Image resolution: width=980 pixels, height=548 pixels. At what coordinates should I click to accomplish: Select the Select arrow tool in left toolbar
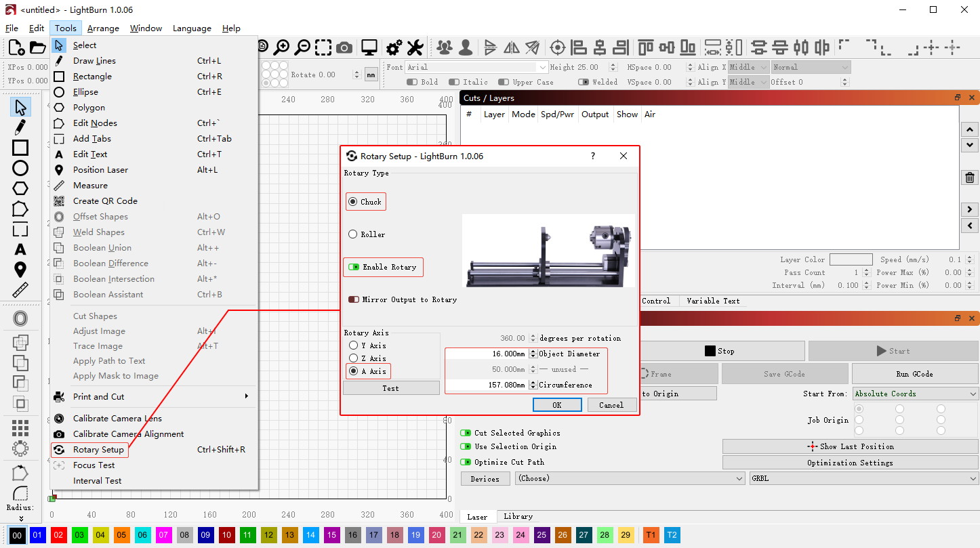point(20,107)
